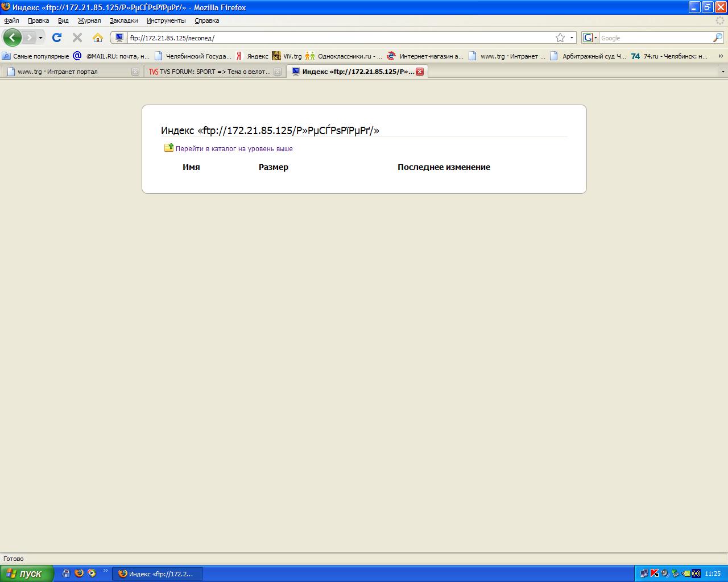728x582 pixels.
Task: Open the Windows пуск Start button
Action: (x=27, y=573)
